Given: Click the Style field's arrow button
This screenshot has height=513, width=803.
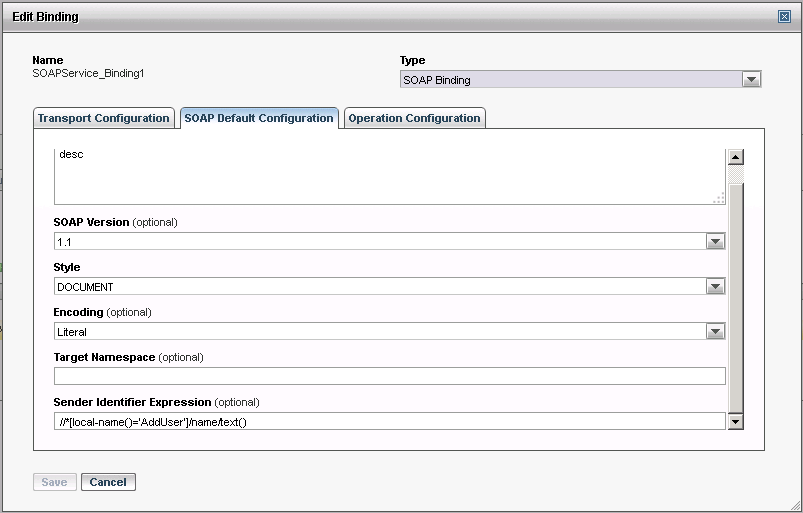Looking at the screenshot, I should [715, 287].
